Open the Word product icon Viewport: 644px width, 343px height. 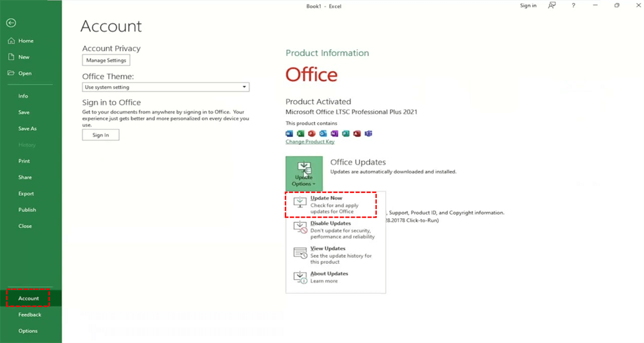(x=289, y=133)
